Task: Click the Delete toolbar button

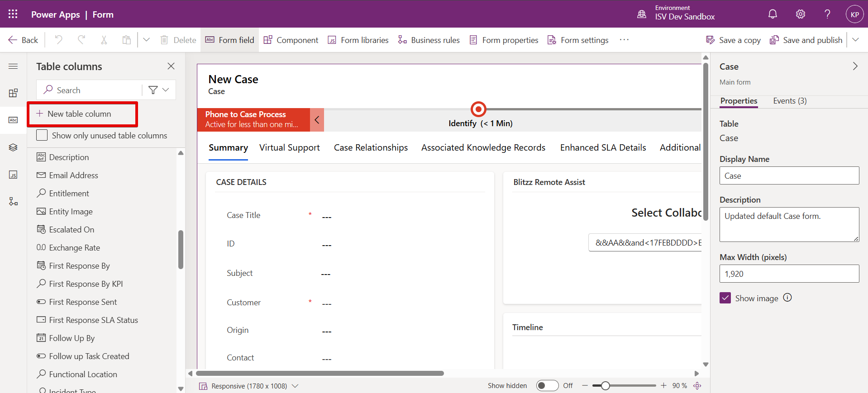Action: pyautogui.click(x=178, y=40)
